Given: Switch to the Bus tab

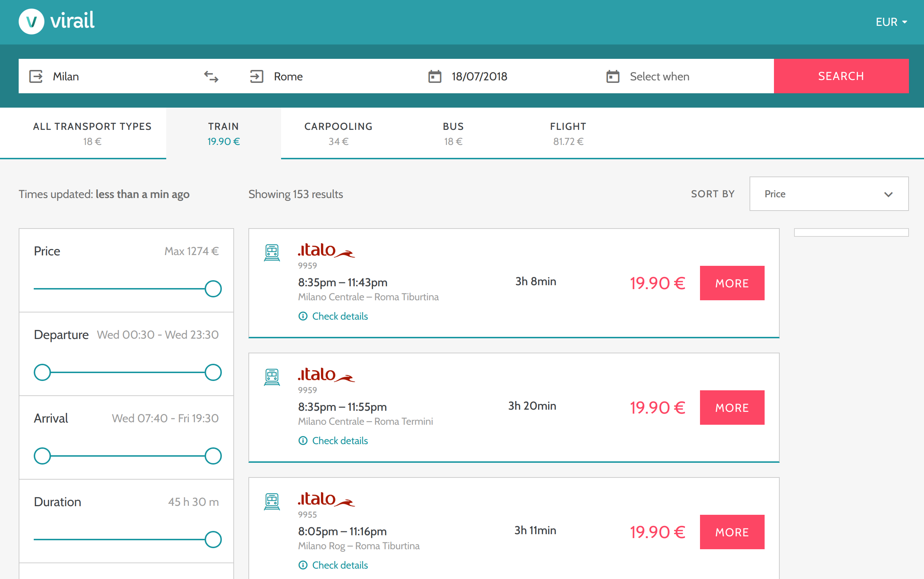Looking at the screenshot, I should click(x=453, y=133).
